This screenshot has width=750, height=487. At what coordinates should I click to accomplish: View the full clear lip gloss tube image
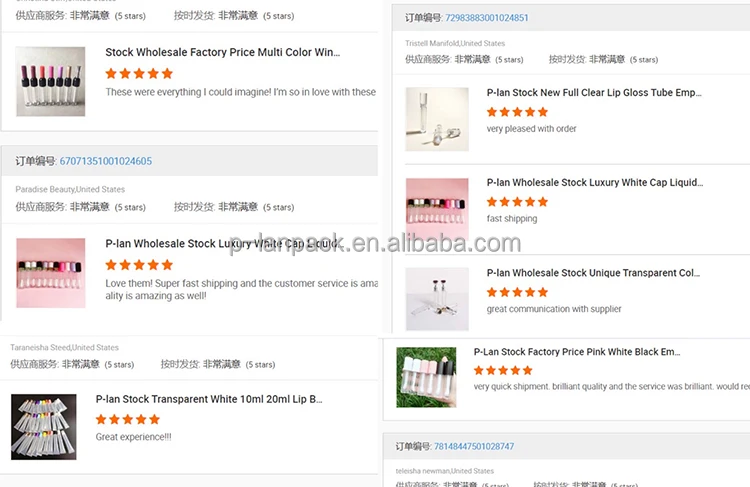(437, 119)
